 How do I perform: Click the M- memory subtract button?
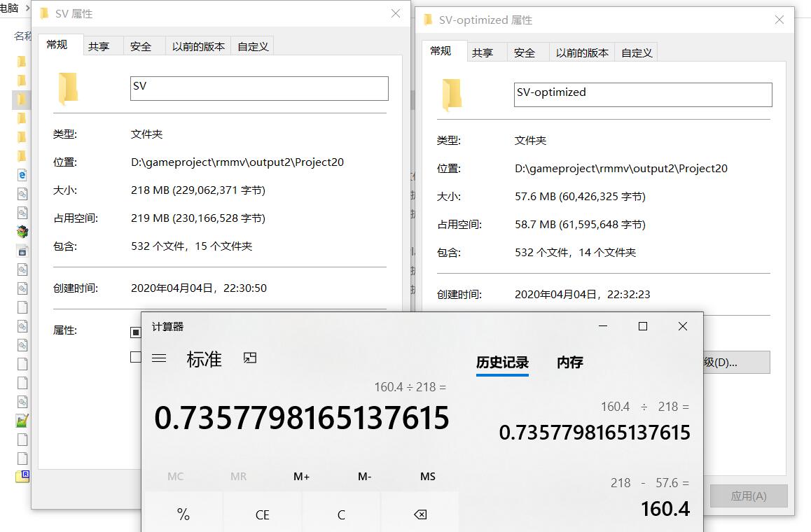tap(364, 476)
